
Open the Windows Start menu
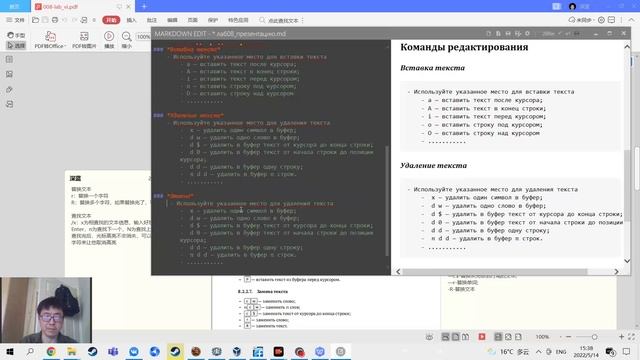(x=10, y=351)
